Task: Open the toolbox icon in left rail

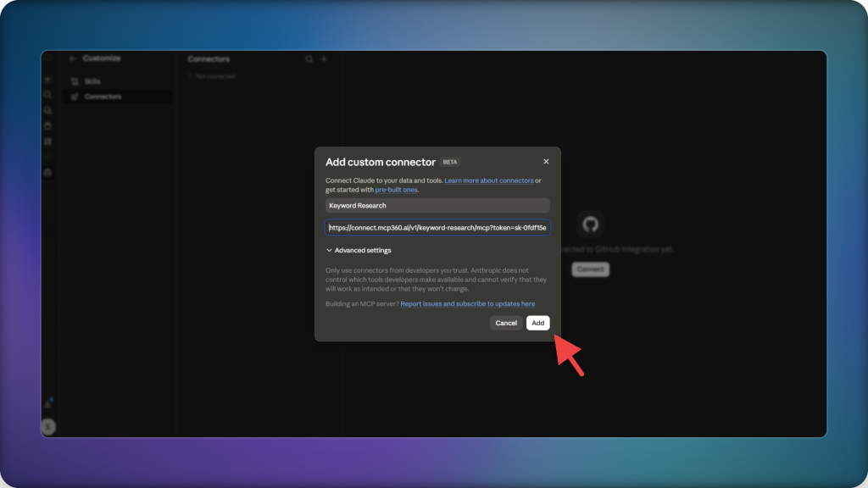Action: point(47,173)
